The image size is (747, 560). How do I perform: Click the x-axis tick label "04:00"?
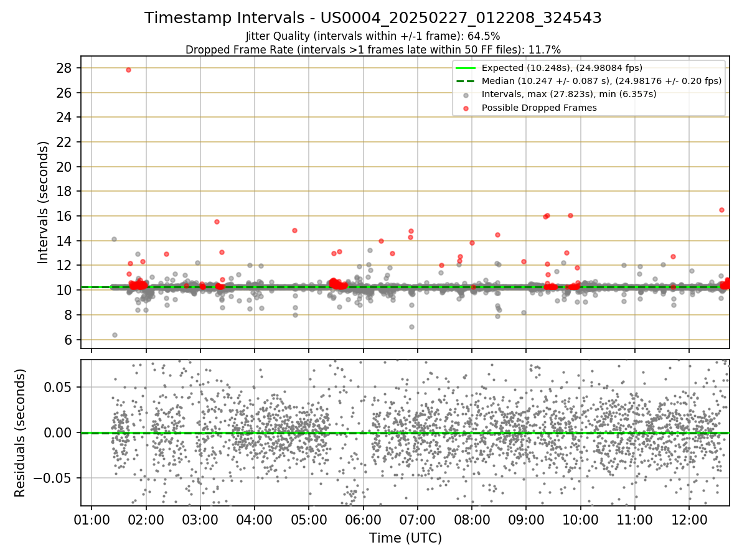[255, 519]
